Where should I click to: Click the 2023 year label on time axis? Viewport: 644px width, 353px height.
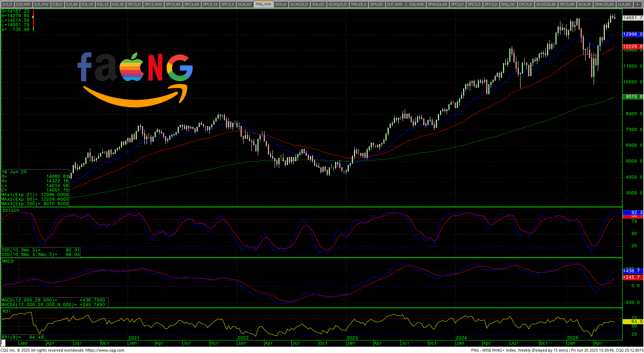(x=352, y=338)
